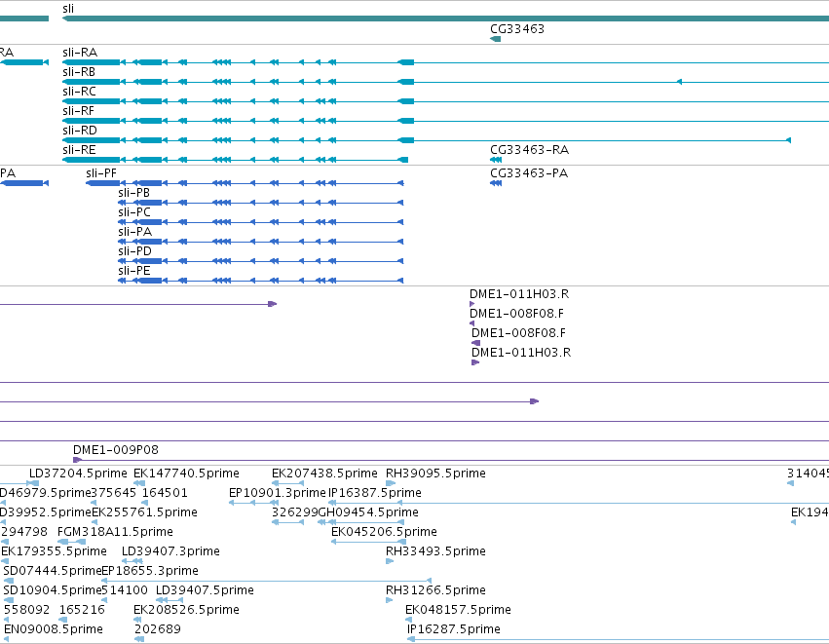Viewport: 829px width, 644px height.
Task: Click the EK207438.5prime EST label
Action: pos(324,474)
